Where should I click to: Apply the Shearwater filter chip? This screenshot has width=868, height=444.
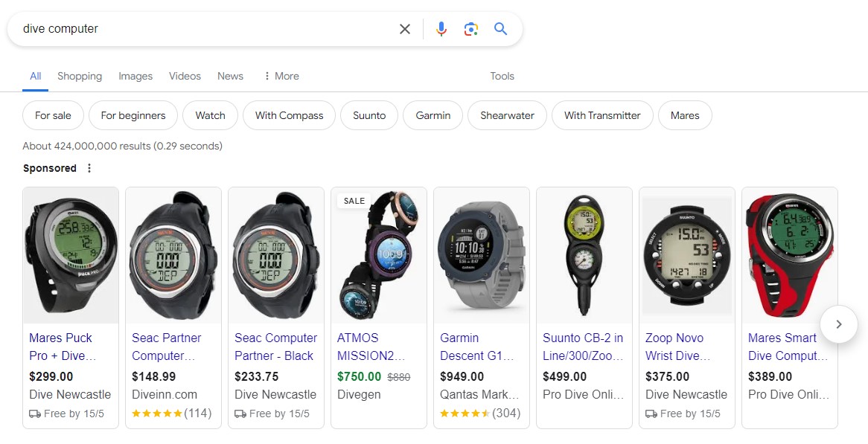507,115
